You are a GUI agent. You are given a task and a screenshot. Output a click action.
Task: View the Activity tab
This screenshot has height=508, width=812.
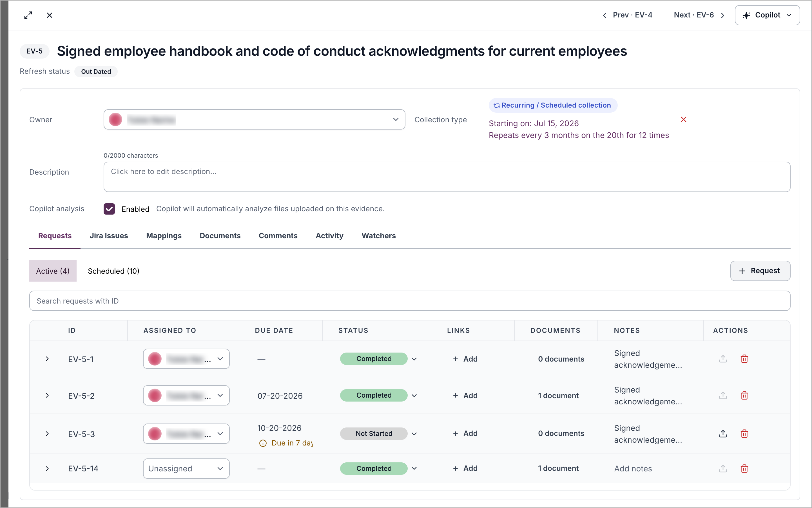point(329,235)
